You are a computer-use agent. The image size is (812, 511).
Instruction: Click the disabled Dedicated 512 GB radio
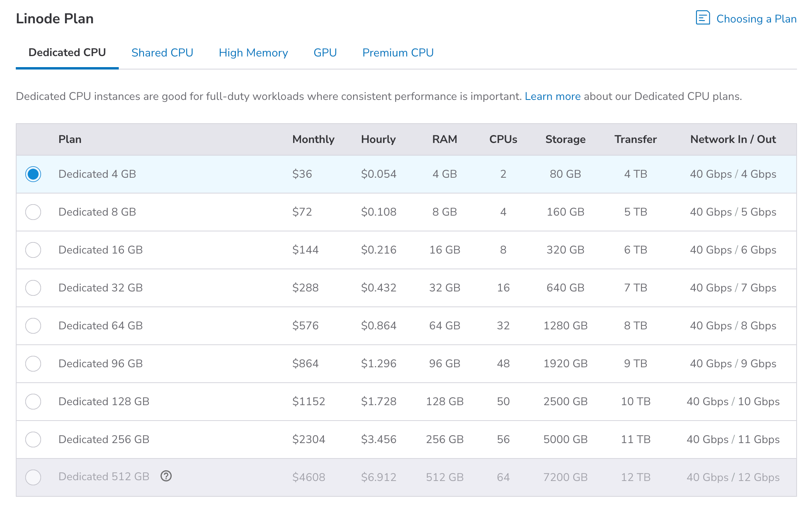[33, 477]
